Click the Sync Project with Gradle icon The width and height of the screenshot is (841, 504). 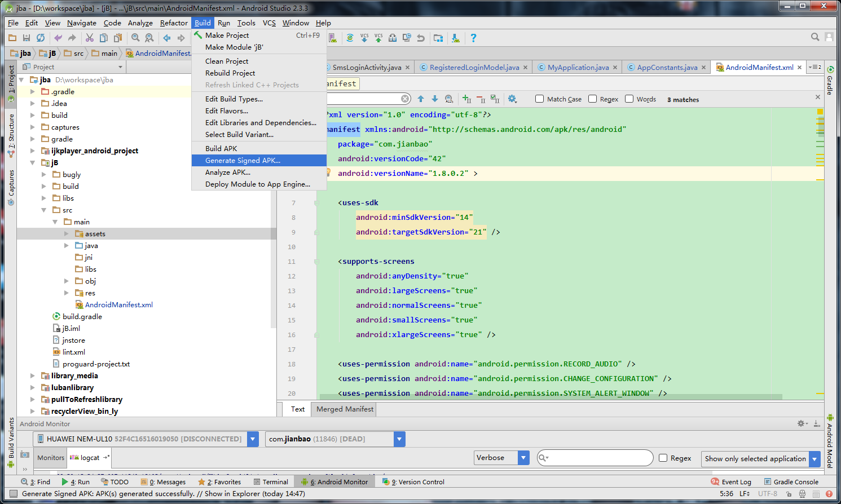[350, 38]
